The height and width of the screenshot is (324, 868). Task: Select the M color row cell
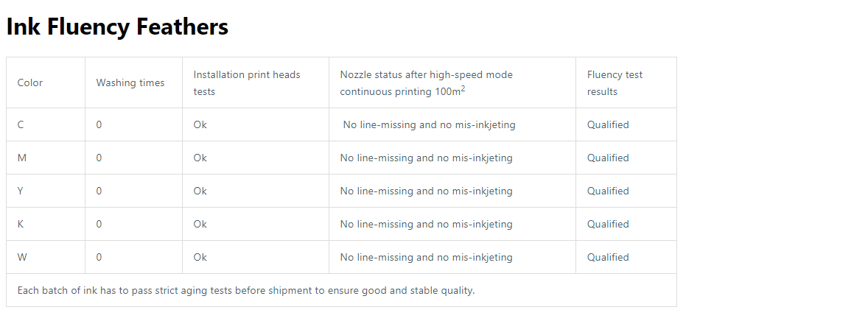[x=46, y=158]
